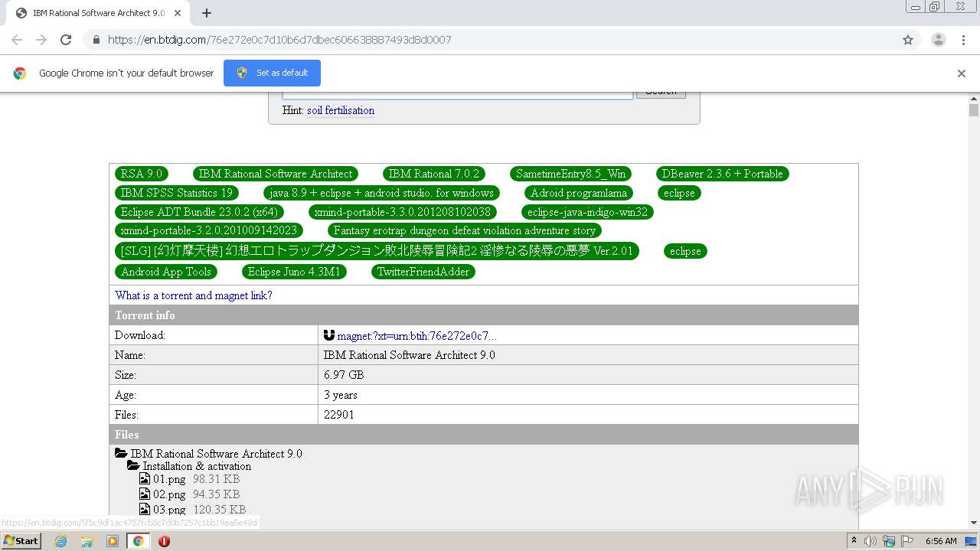
Task: Open IBM Rational Software Architect tag
Action: (x=276, y=174)
